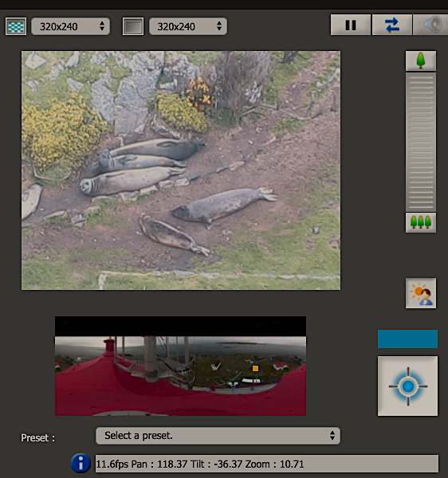Click the checkered video size icon
The image size is (448, 478).
tap(16, 26)
